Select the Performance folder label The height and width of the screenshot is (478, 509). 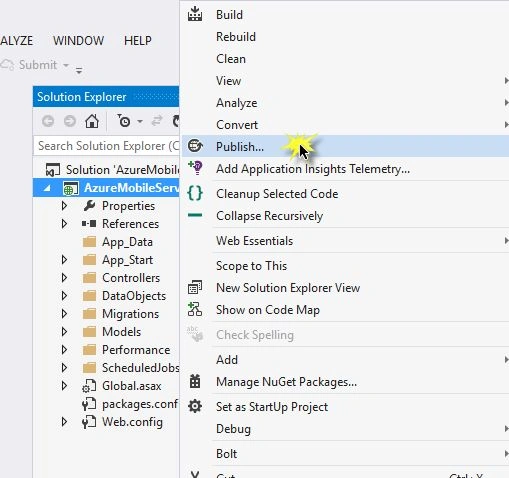coord(136,350)
